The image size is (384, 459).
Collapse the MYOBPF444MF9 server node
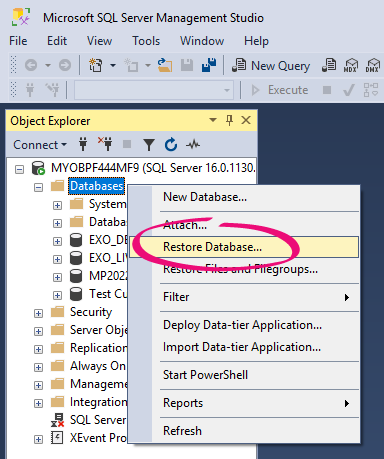pyautogui.click(x=20, y=169)
